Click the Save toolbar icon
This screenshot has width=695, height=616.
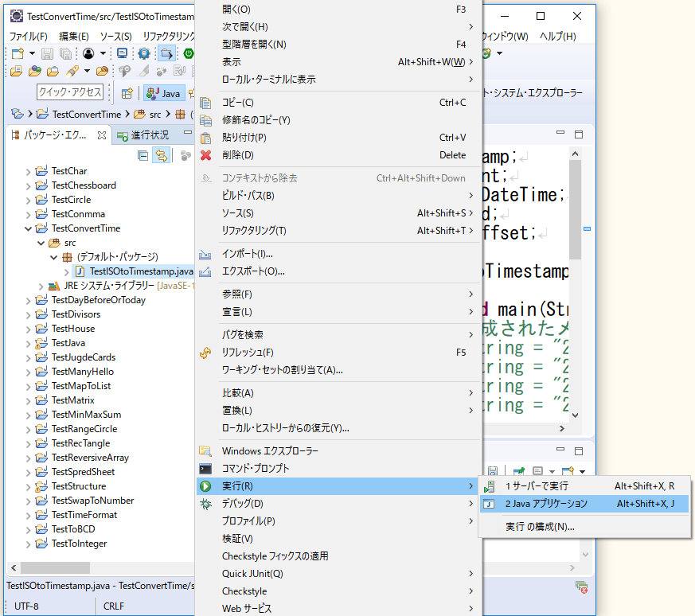tap(48, 53)
